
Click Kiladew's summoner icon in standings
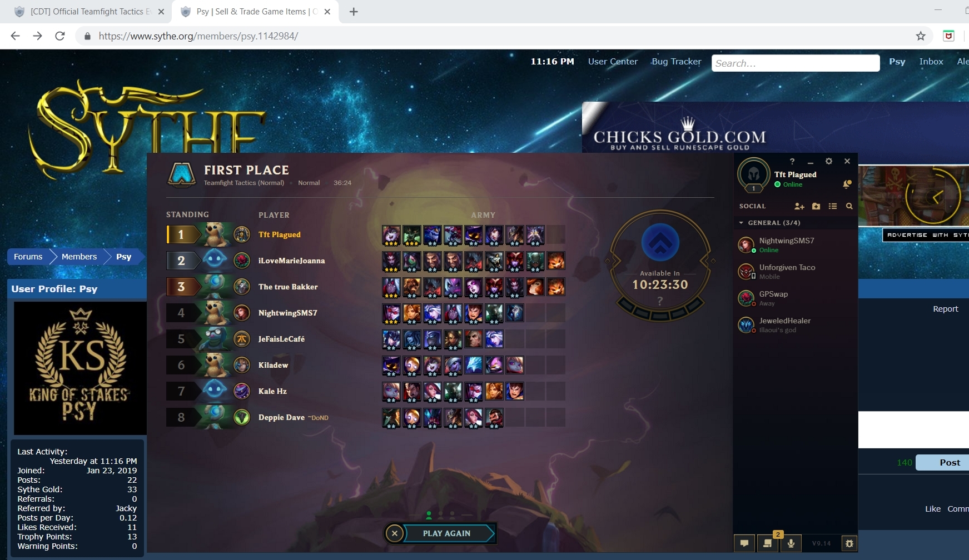pos(241,365)
